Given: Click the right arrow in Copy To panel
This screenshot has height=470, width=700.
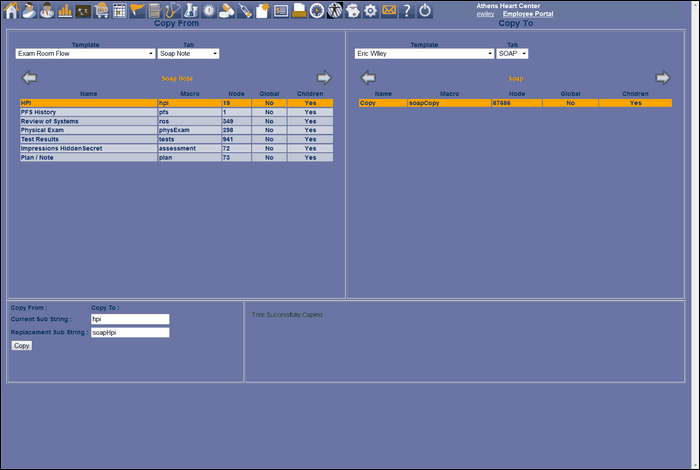Looking at the screenshot, I should pyautogui.click(x=663, y=78).
